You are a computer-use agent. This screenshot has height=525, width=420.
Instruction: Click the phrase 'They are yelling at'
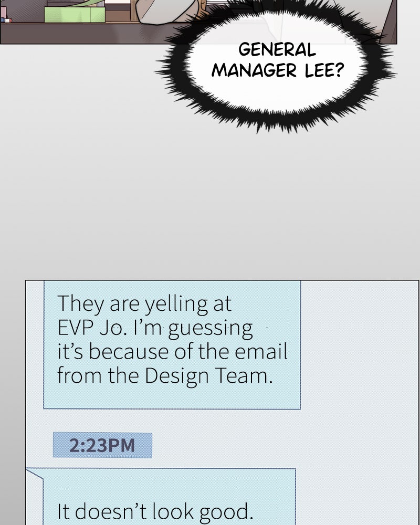(144, 304)
